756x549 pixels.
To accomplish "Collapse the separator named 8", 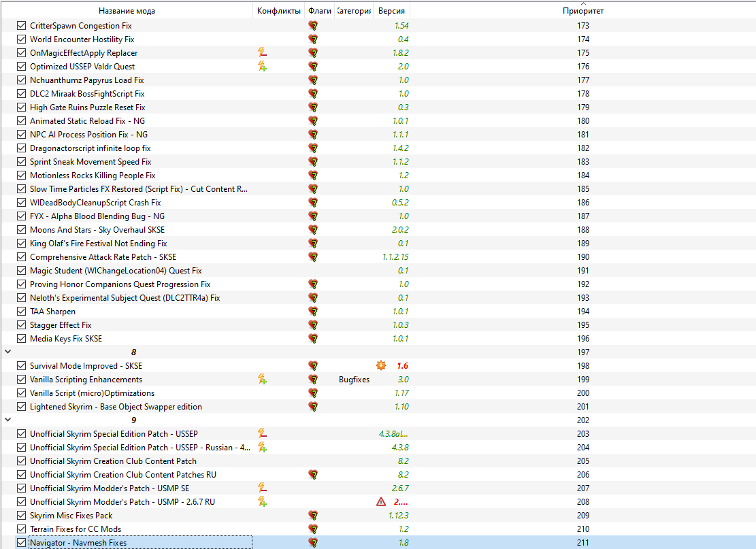I will tap(7, 352).
